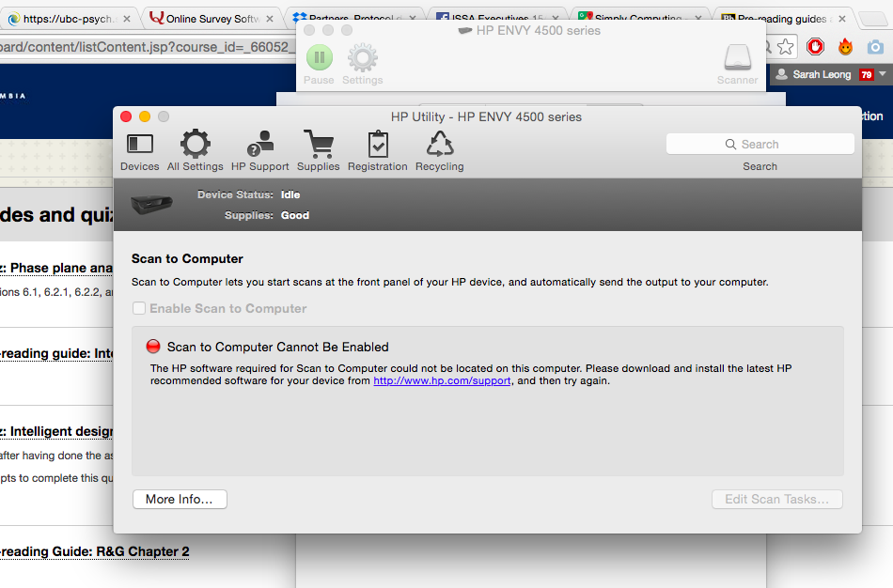
Task: Open the Phase plane analysis quiz link
Action: tap(56, 268)
